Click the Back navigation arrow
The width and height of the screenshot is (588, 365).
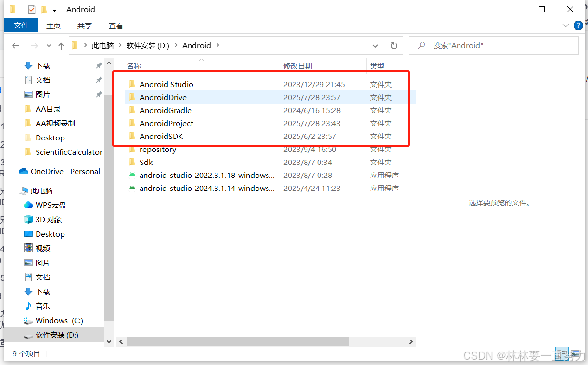pos(15,46)
